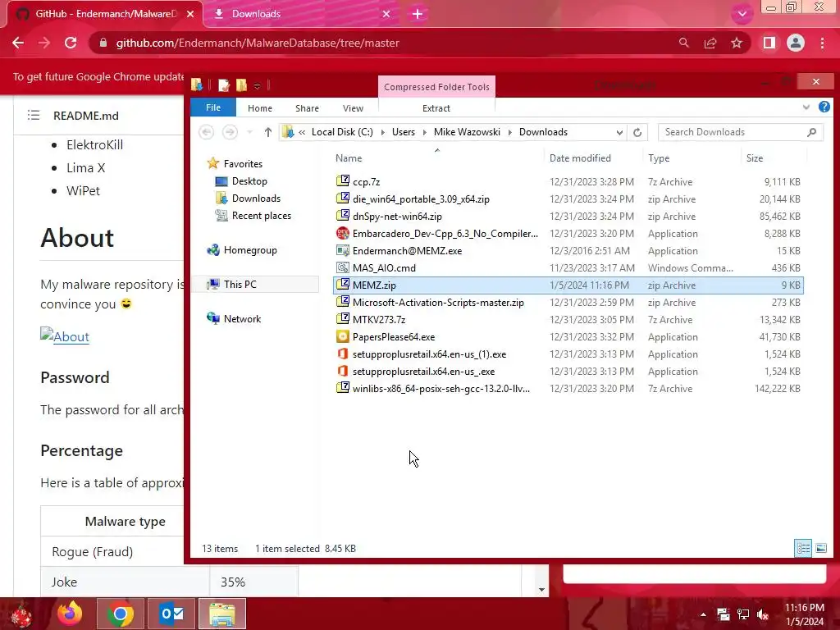
Task: Click Explorer forward navigation arrow
Action: coord(230,132)
